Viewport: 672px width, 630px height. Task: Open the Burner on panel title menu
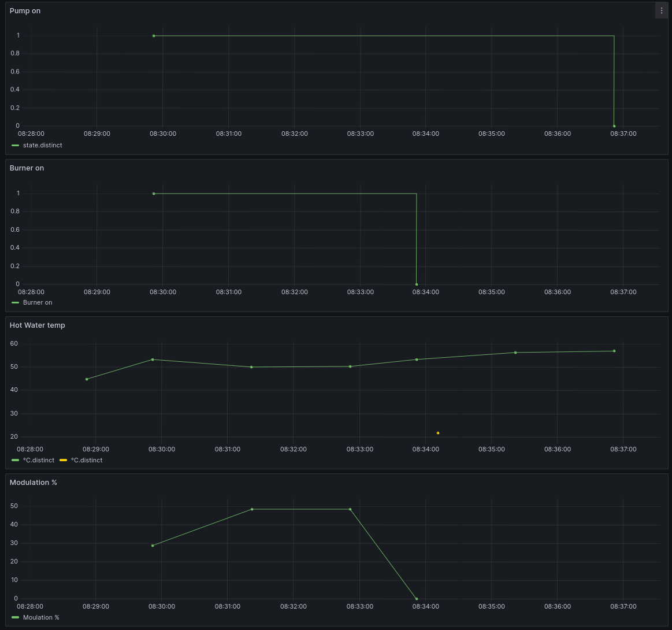pyautogui.click(x=27, y=168)
